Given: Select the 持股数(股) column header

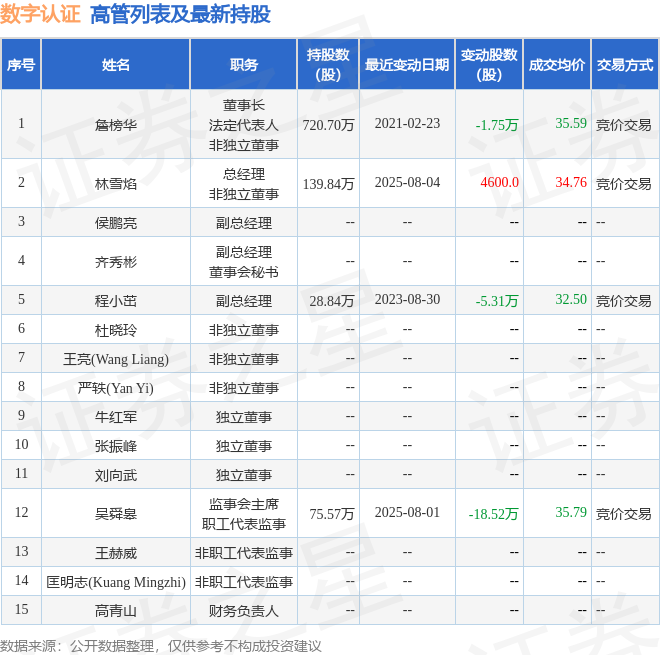Looking at the screenshot, I should point(328,65).
